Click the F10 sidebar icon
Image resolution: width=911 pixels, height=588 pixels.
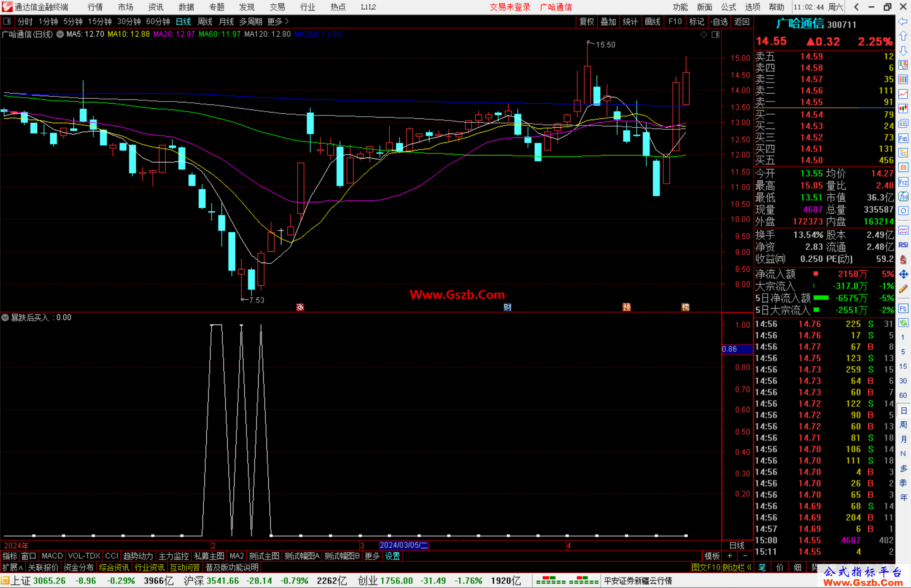(903, 138)
